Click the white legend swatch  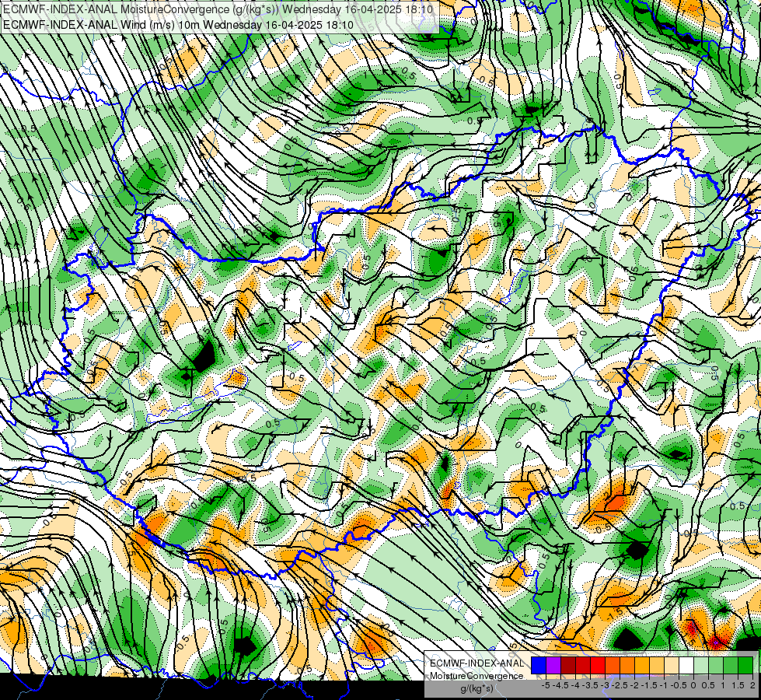(686, 666)
